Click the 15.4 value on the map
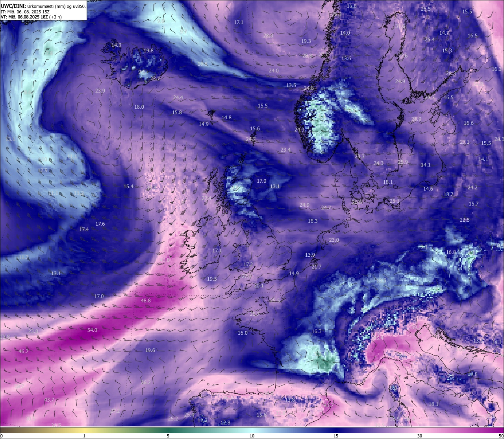Viewport: 504px width, 439px height. [128, 187]
